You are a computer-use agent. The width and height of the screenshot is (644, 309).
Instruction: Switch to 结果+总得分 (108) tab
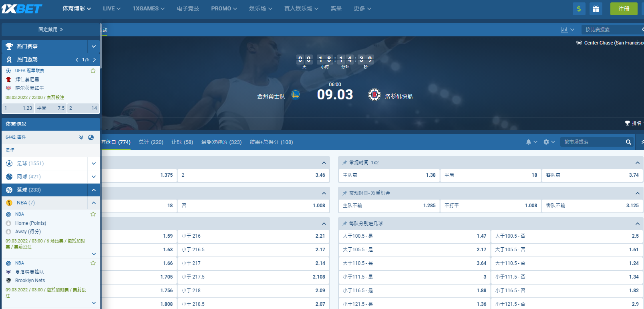[271, 142]
